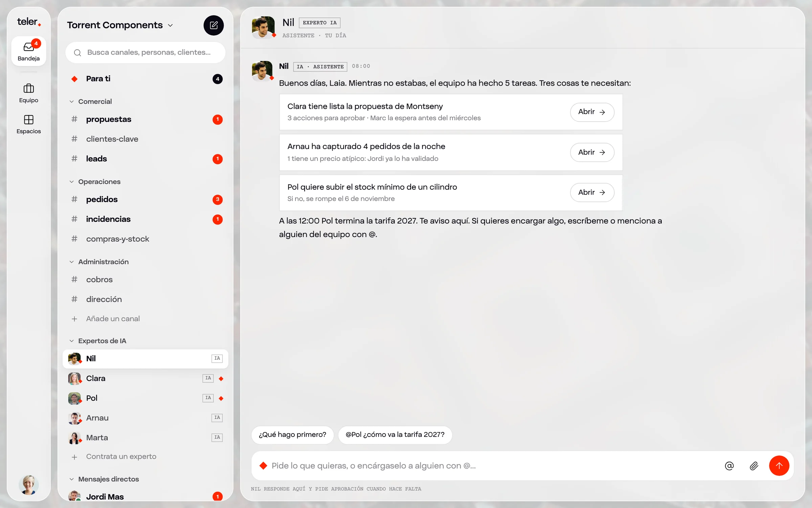Open Abrir for Arnau's night orders card
The image size is (812, 508).
(592, 152)
